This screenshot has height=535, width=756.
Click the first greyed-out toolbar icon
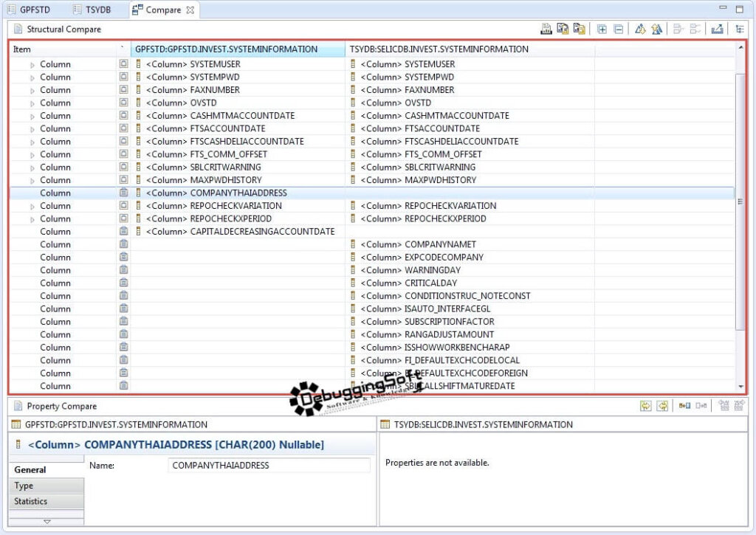[678, 30]
